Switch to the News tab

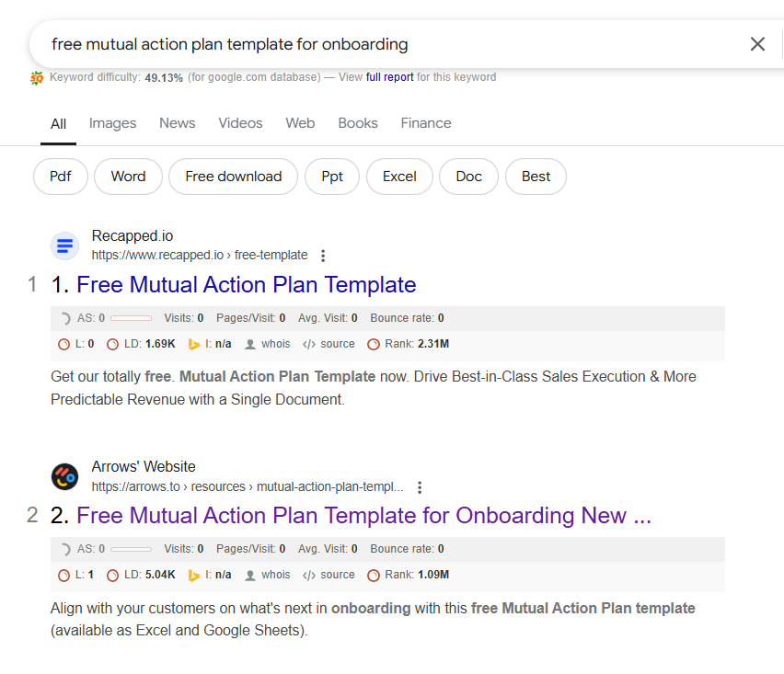177,123
